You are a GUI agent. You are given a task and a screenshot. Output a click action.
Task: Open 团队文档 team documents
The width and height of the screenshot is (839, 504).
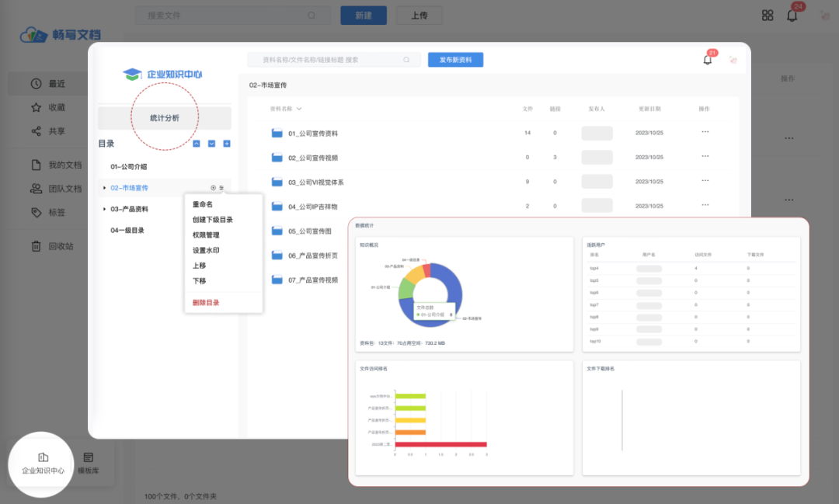[56, 189]
